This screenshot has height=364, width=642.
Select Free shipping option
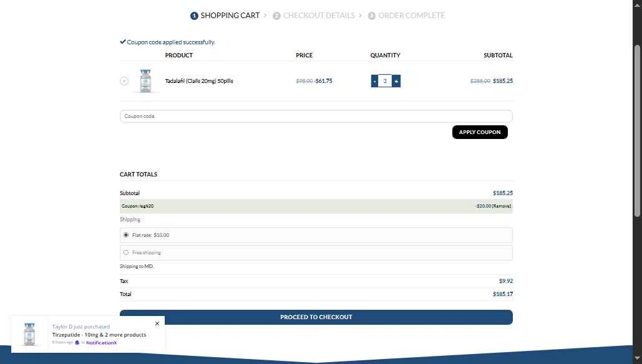click(125, 252)
